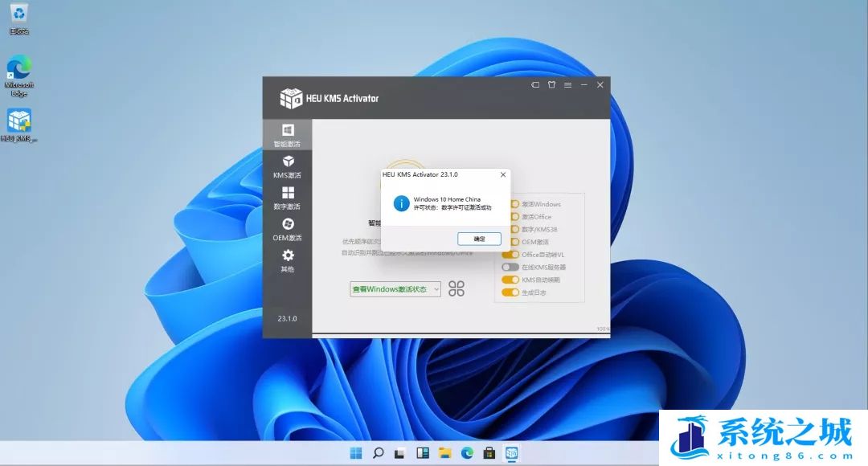Open File Explorer from the taskbar
Screen dimensions: 868x466
click(444, 454)
